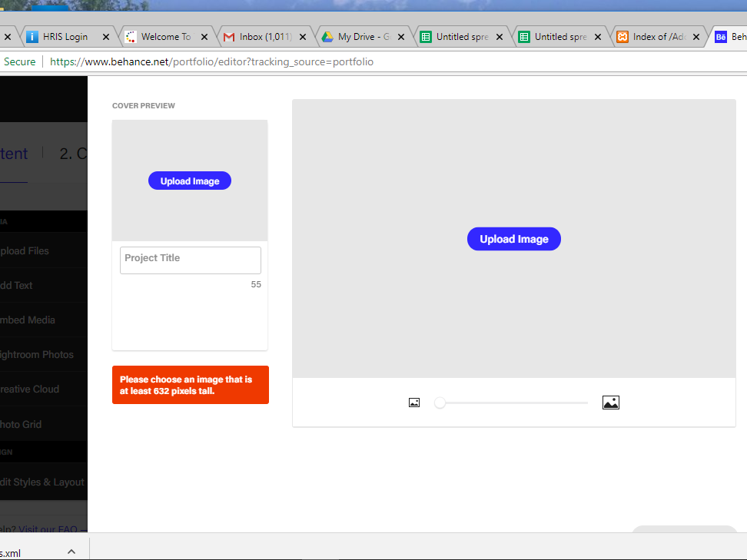Switch to the Welcome To tab
This screenshot has width=747, height=560.
tap(165, 37)
